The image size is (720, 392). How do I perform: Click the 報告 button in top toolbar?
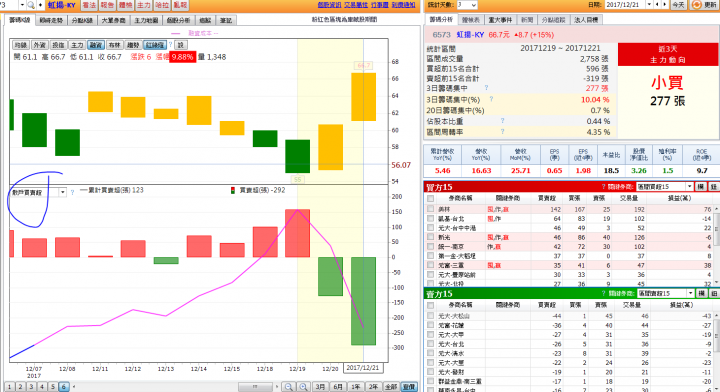pyautogui.click(x=107, y=5)
